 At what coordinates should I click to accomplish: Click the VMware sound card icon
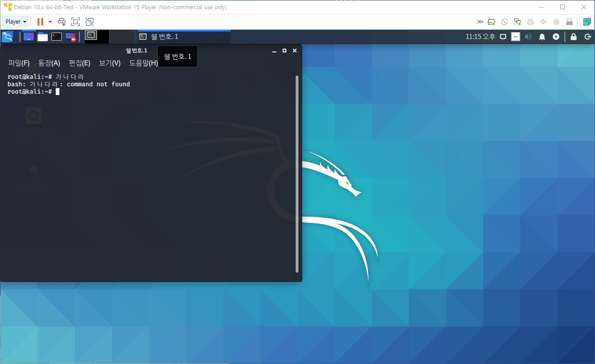coord(543,22)
